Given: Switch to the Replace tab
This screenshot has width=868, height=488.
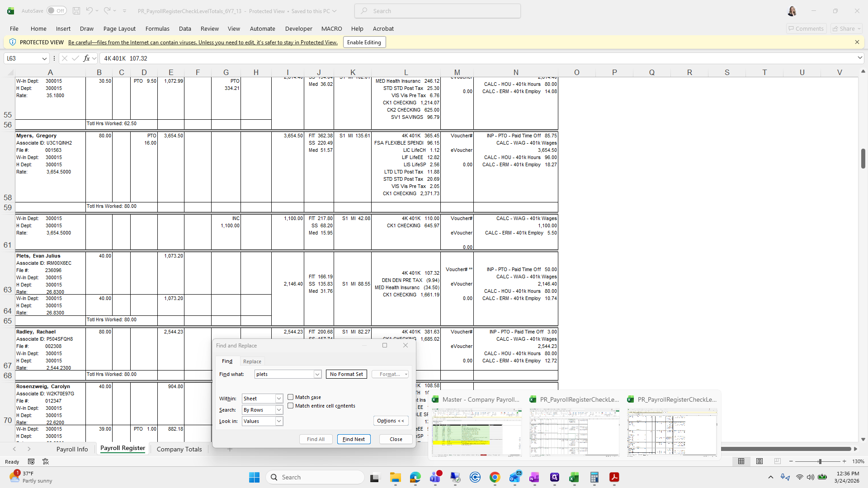Looking at the screenshot, I should 252,361.
